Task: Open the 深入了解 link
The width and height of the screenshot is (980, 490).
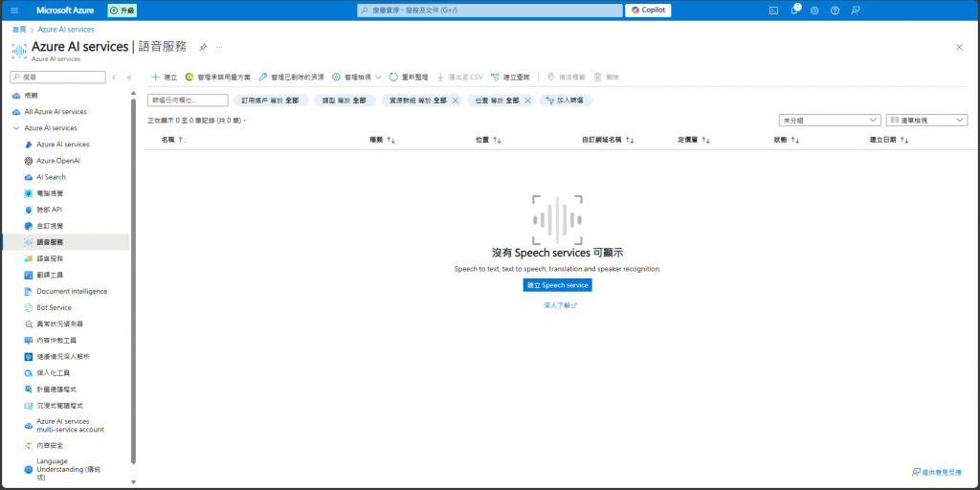Action: pyautogui.click(x=560, y=305)
